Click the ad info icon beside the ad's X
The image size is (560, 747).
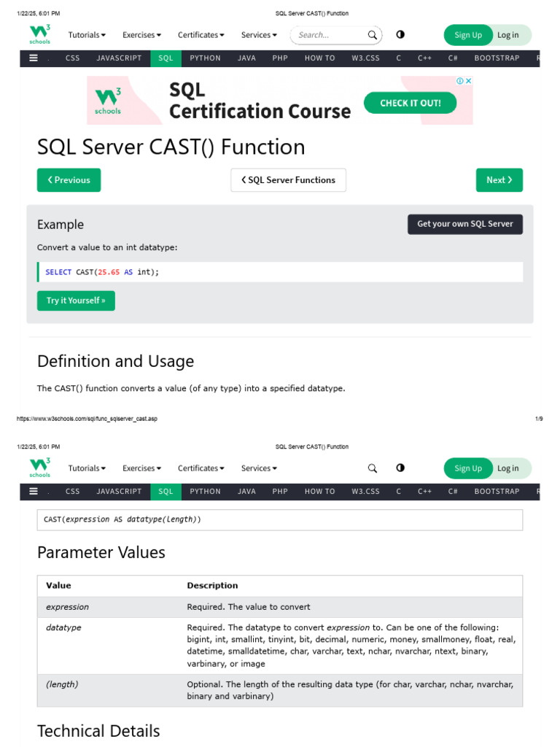(x=460, y=81)
